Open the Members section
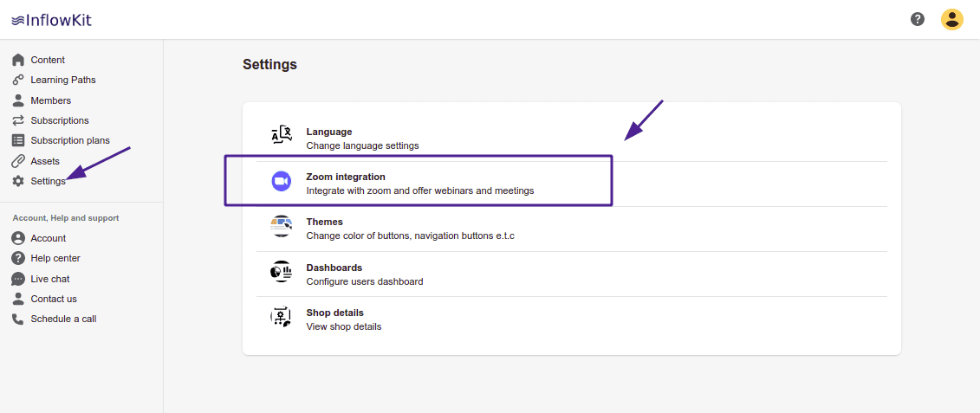980x413 pixels. pyautogui.click(x=50, y=100)
